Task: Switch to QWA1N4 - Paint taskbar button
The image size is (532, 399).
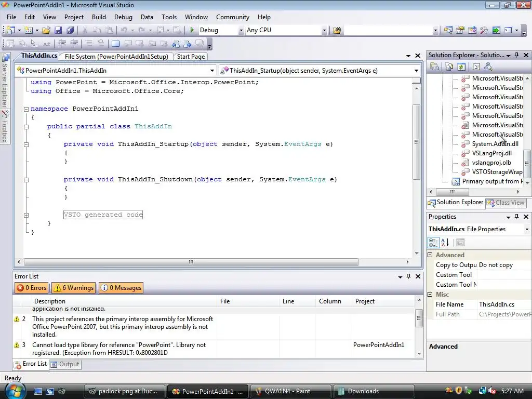Action: point(290,391)
